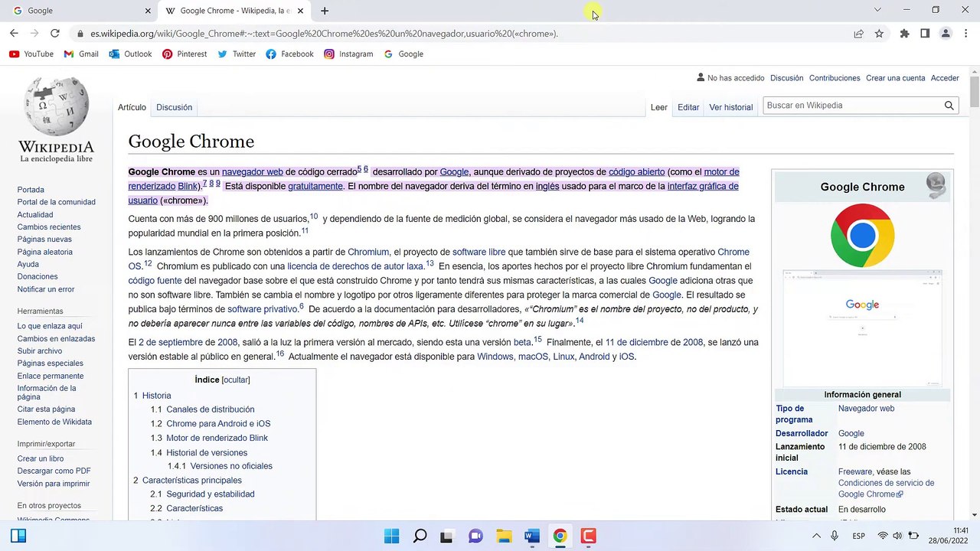
Task: Open Citar esta página link
Action: pos(46,409)
